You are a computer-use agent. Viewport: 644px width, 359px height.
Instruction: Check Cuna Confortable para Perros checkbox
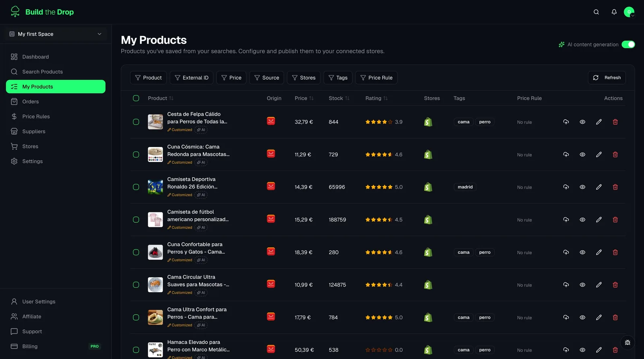point(136,252)
